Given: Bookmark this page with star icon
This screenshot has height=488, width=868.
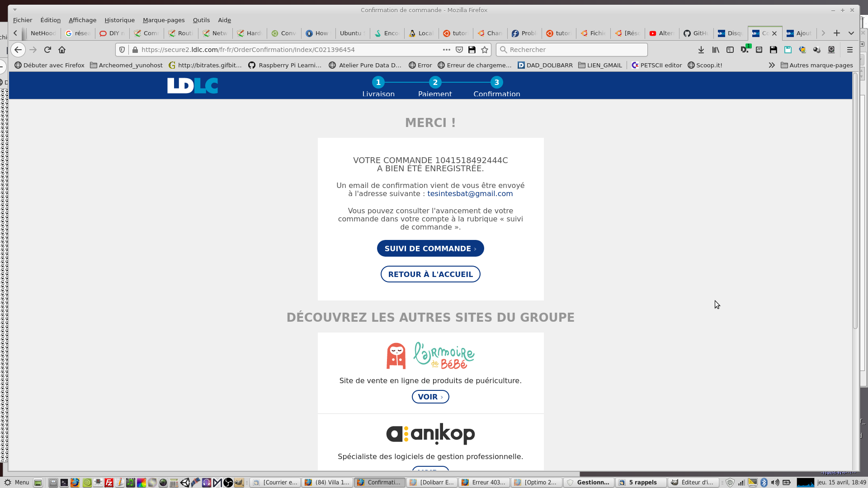Looking at the screenshot, I should coord(485,50).
